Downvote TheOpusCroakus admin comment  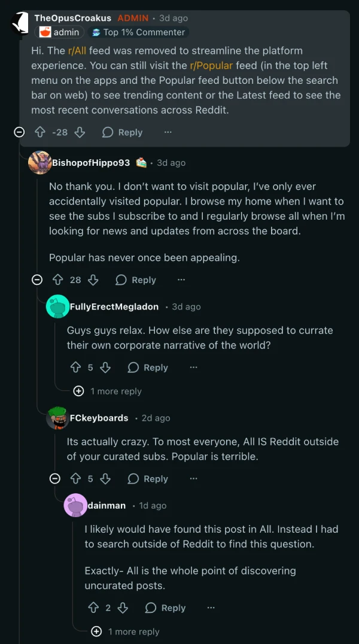(x=80, y=132)
